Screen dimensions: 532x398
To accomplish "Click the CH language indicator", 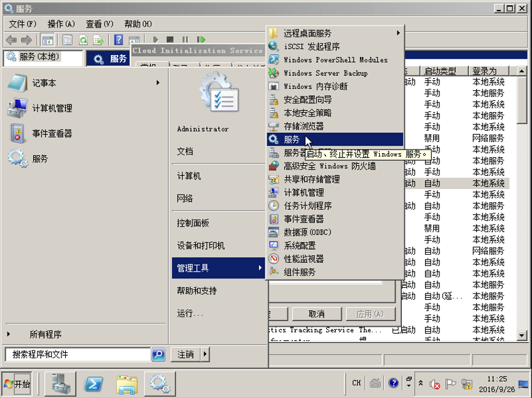I will point(356,383).
